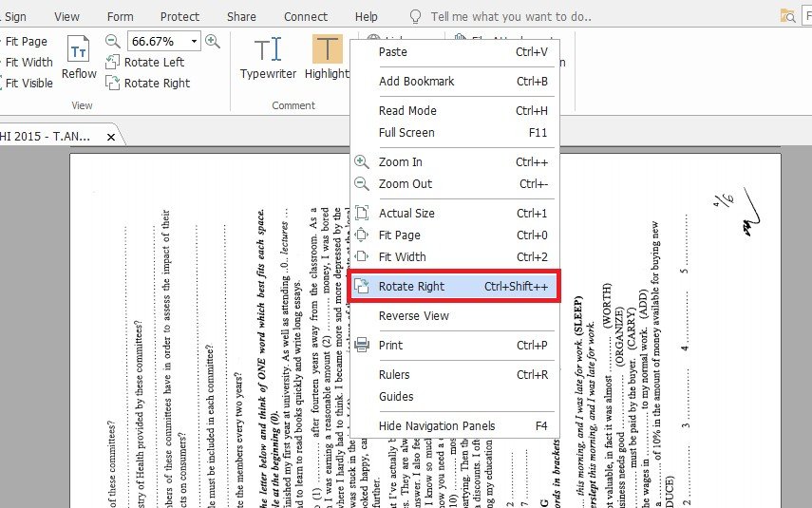Click Rotate Right in the ribbon
The height and width of the screenshot is (508, 812).
pos(147,83)
